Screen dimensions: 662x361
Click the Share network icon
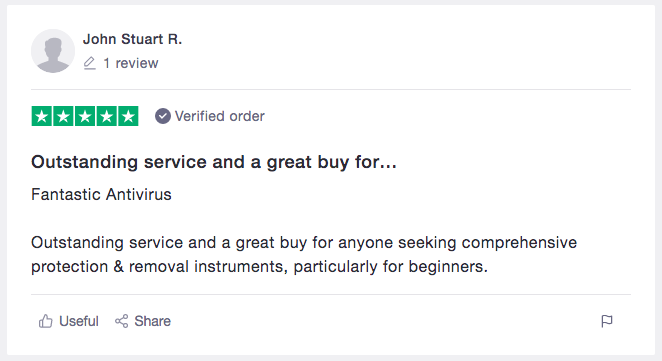point(122,321)
